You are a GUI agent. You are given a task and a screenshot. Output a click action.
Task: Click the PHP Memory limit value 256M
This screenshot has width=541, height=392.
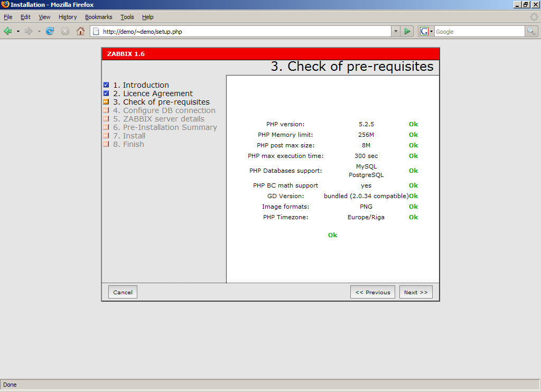coord(366,135)
